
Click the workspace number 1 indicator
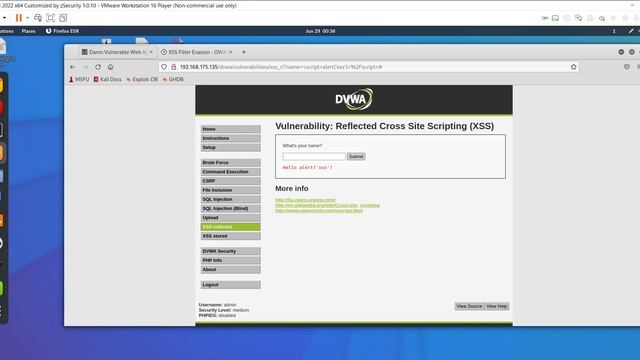click(x=614, y=31)
